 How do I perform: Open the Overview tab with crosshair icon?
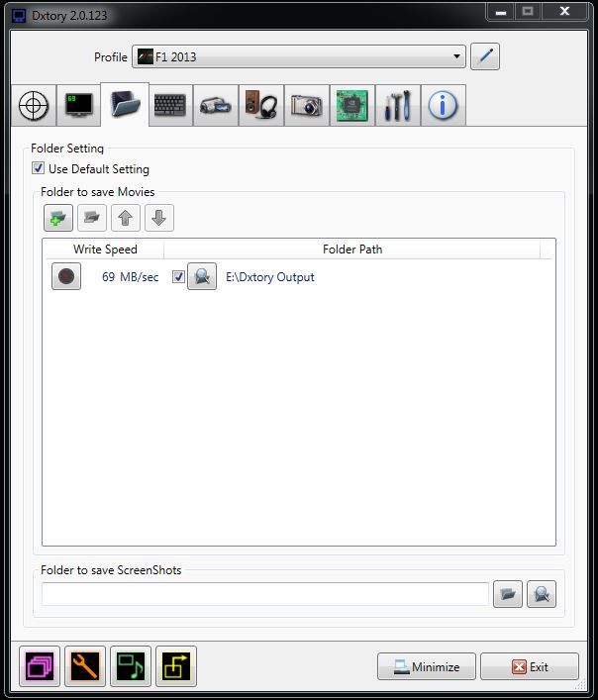(x=34, y=105)
